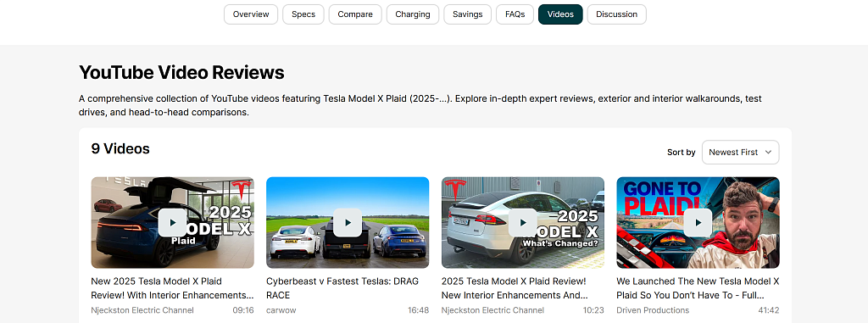Play the Cyberbeast v Fastest Teslas video

pos(348,222)
